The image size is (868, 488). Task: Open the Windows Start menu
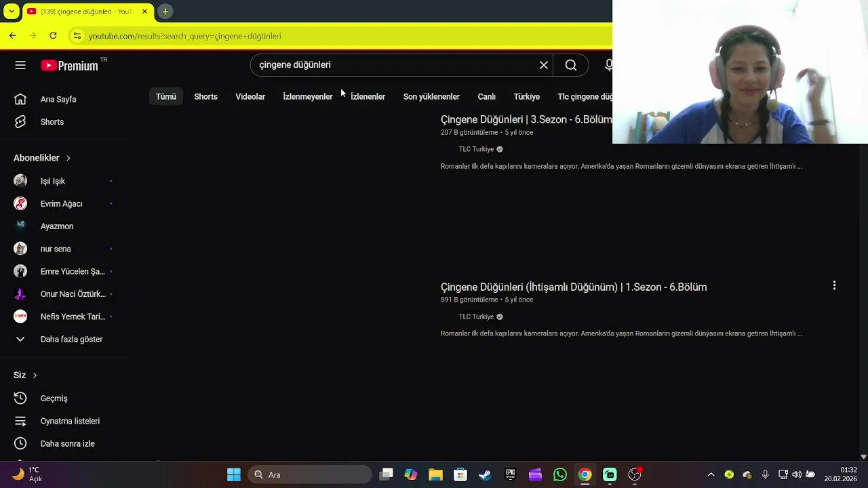234,474
